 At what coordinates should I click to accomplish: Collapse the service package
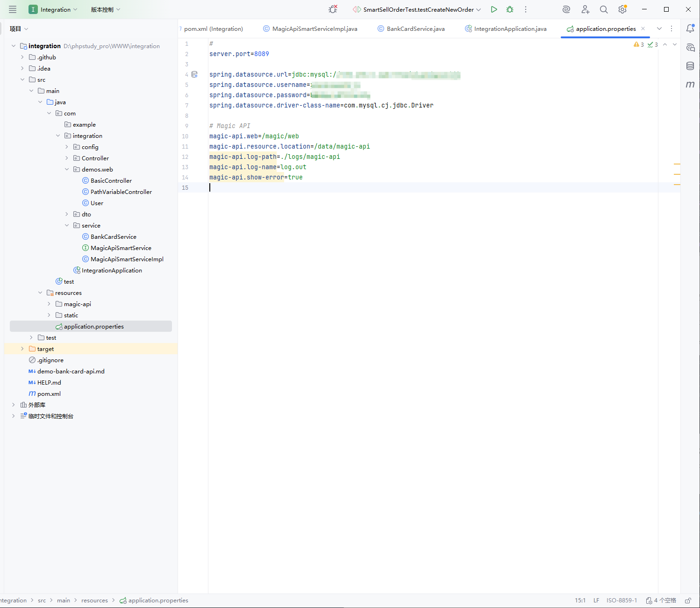tap(67, 225)
